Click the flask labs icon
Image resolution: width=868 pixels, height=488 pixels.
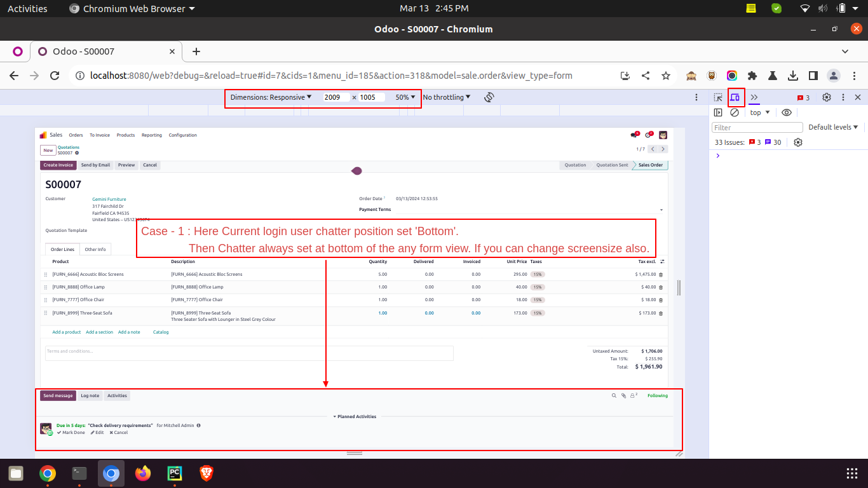pos(773,76)
